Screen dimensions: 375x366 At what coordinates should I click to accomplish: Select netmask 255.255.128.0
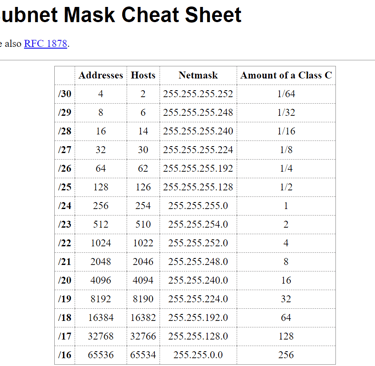pos(198,337)
